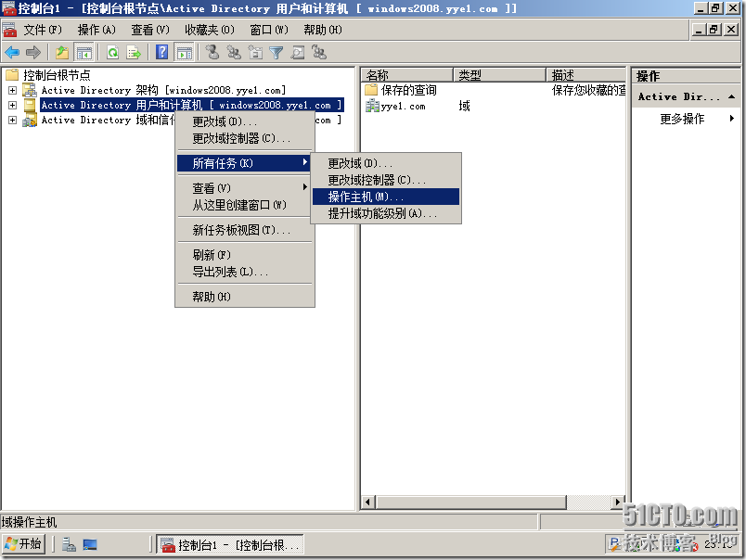Choose 提升域功能级别(A) in submenu
This screenshot has height=560, width=746.
[x=386, y=213]
